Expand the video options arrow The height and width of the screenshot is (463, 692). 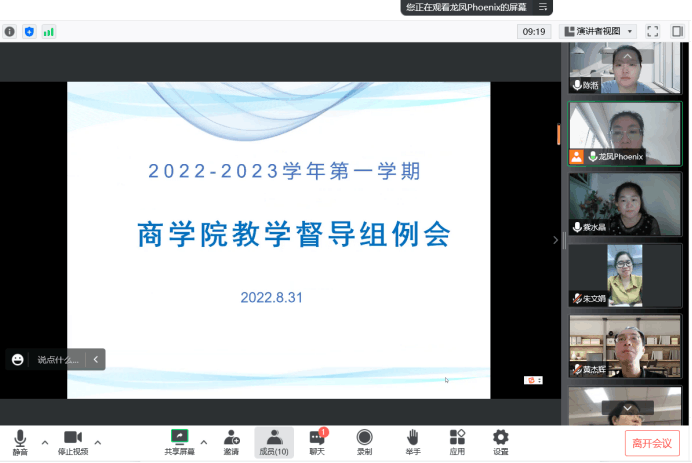tap(98, 442)
